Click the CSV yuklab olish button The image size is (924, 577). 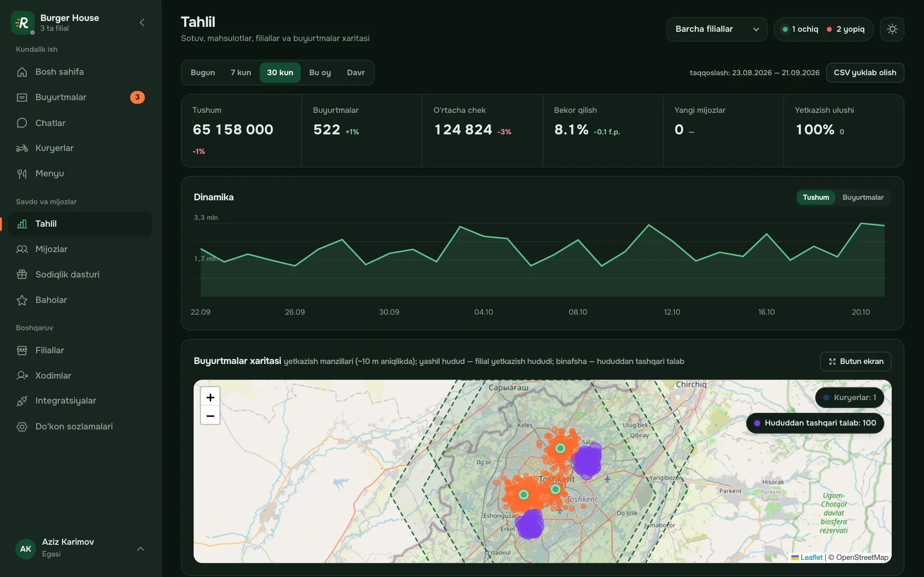pos(865,73)
